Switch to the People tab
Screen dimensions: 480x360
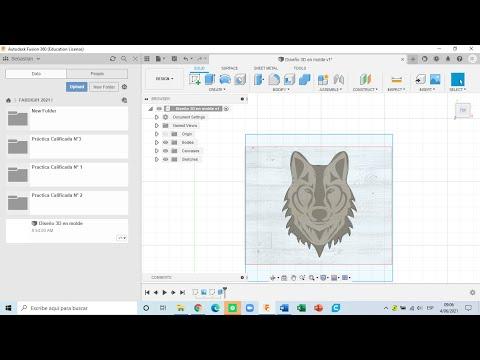(97, 74)
